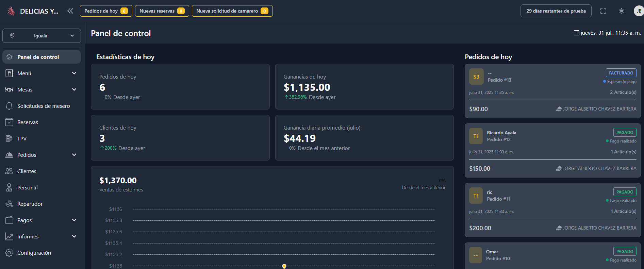Go to Panel de control menu item
Viewport: 644px width, 269px height.
38,57
